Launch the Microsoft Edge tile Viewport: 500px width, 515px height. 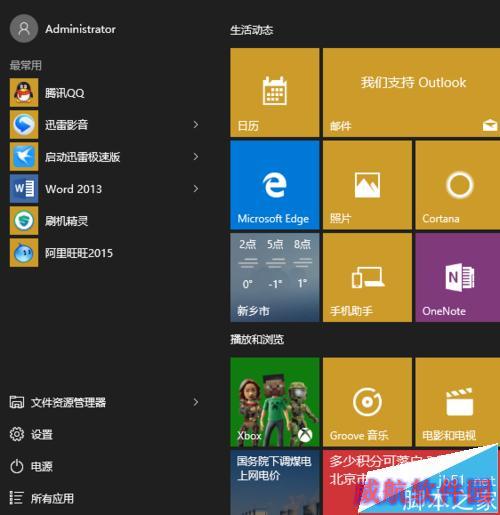pyautogui.click(x=275, y=185)
